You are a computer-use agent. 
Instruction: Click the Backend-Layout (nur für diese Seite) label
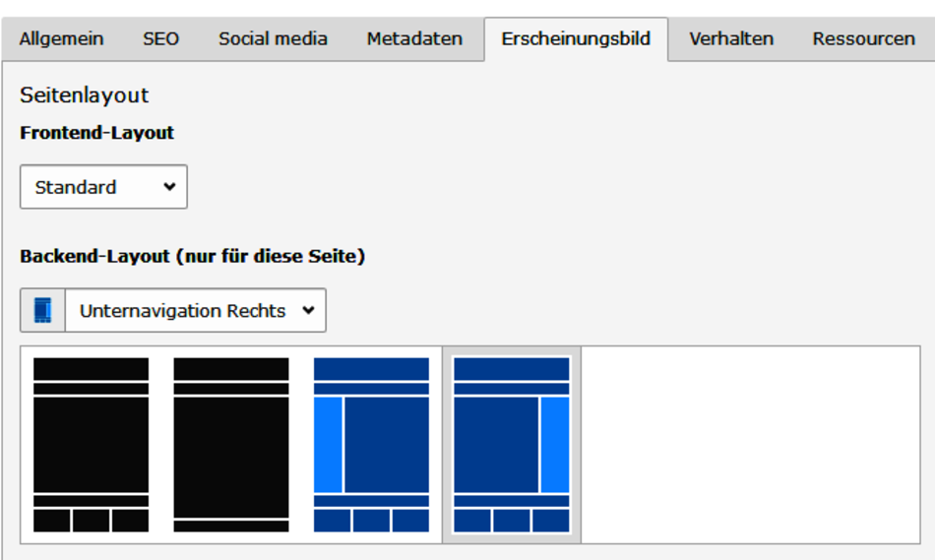192,256
